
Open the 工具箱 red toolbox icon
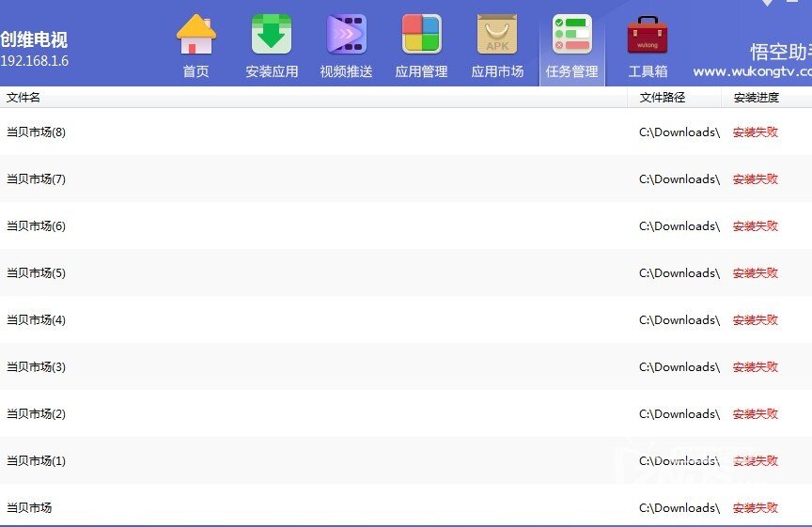coord(648,35)
